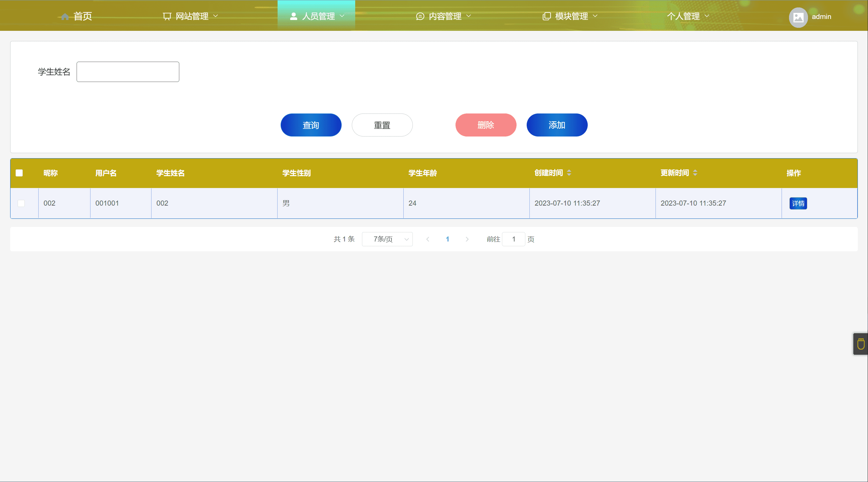The height and width of the screenshot is (482, 868).
Task: Expand the 模块管理 dropdown chevron
Action: [x=595, y=16]
